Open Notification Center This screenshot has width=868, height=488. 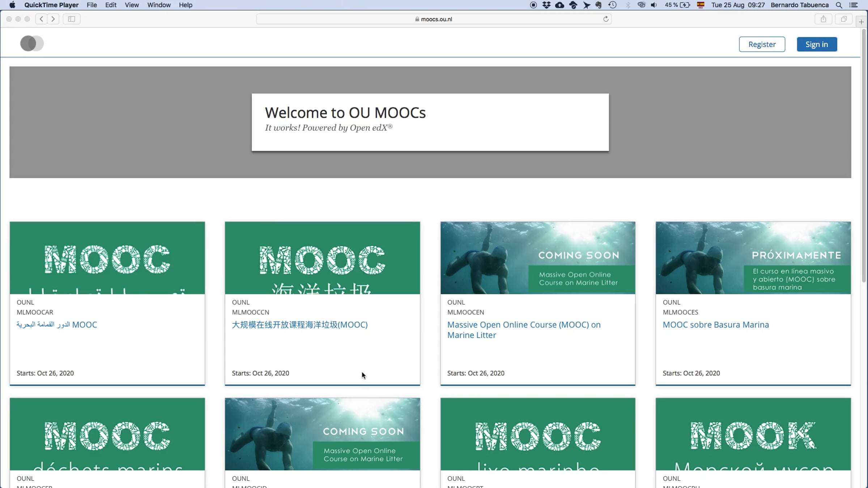point(854,5)
